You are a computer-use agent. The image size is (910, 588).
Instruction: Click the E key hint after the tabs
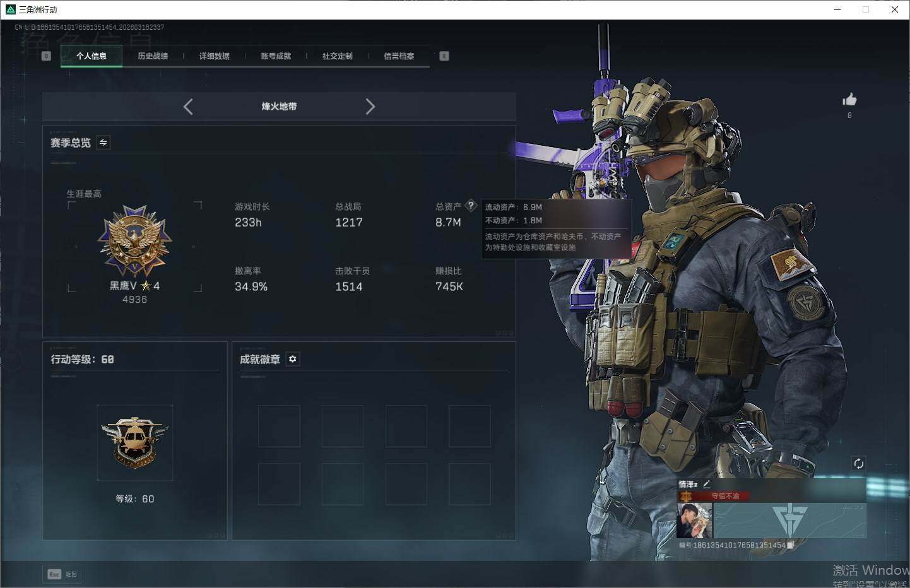444,56
